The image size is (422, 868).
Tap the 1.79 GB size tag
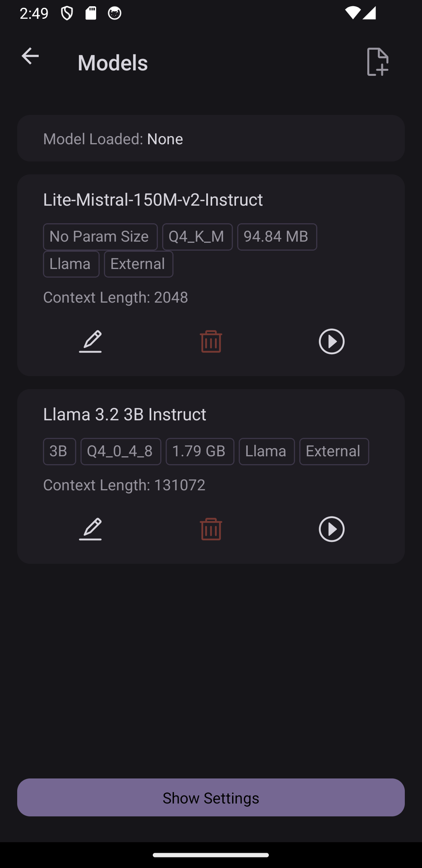[200, 452]
